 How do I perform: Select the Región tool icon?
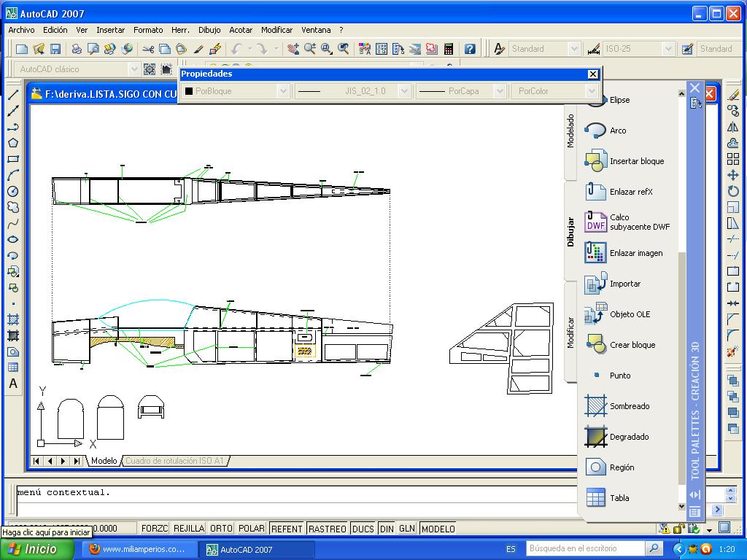tap(596, 467)
